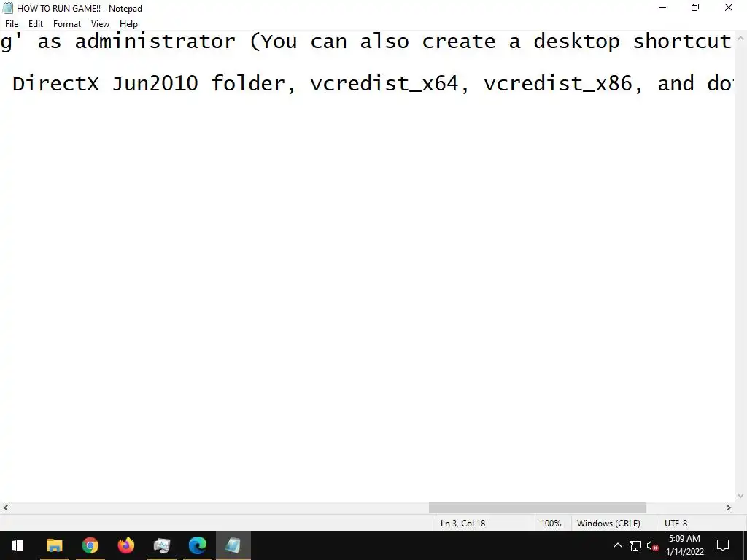Click the 100% zoom status entry
The width and height of the screenshot is (747, 560).
point(551,523)
